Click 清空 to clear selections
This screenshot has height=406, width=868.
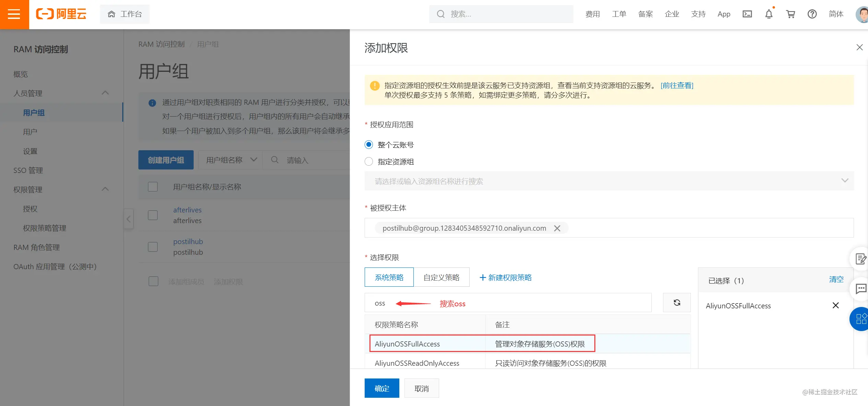click(x=836, y=279)
